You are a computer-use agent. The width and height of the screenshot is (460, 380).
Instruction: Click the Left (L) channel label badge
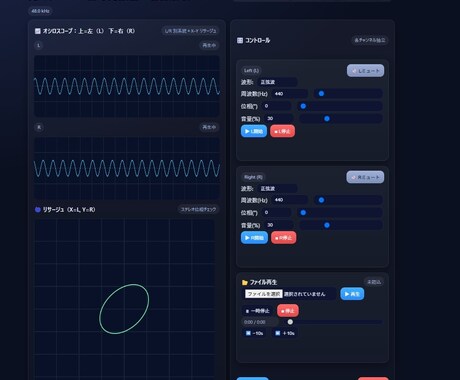251,71
